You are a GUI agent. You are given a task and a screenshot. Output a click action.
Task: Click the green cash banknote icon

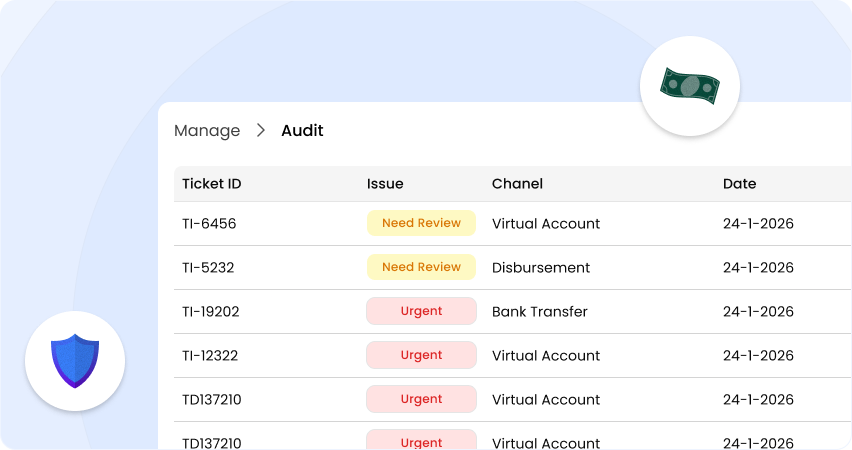tap(689, 87)
